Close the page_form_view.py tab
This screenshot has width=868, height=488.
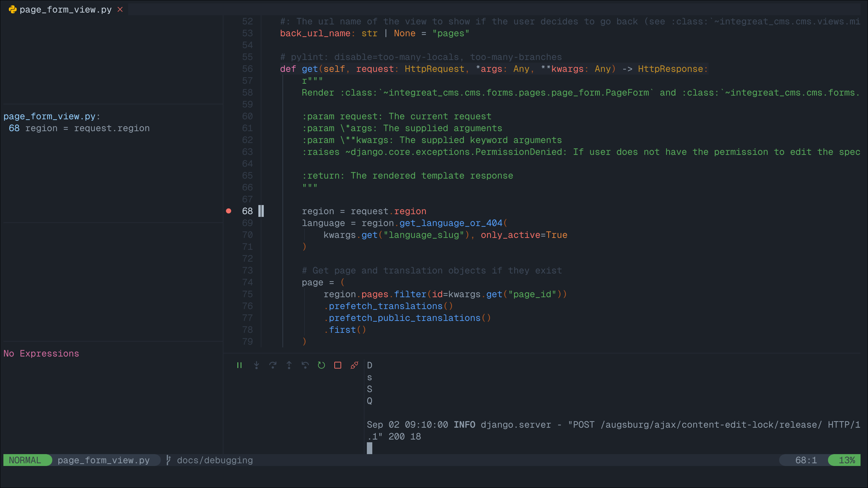tap(120, 9)
